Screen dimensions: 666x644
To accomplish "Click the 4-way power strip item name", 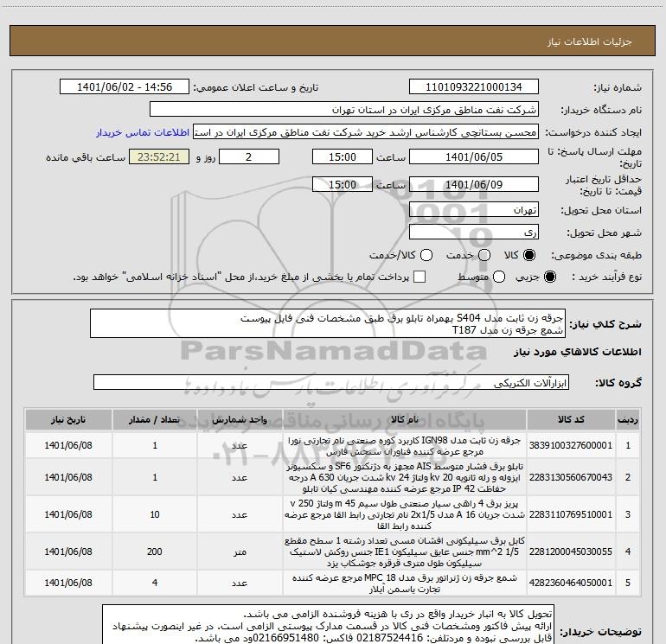I will (405, 514).
